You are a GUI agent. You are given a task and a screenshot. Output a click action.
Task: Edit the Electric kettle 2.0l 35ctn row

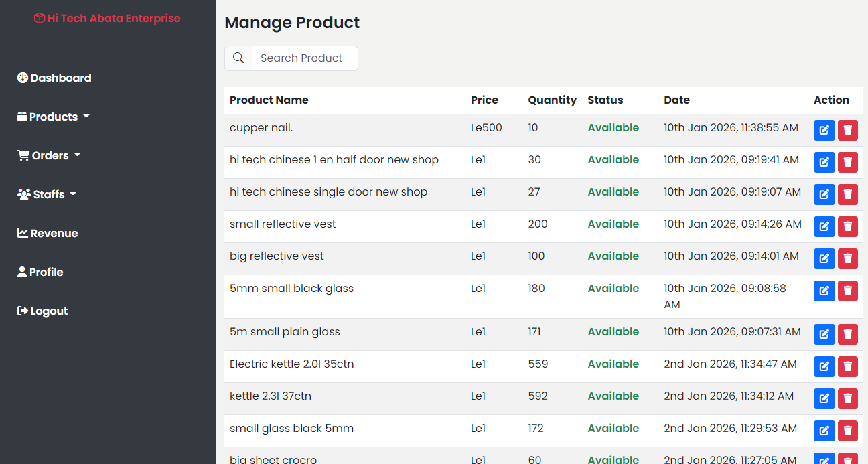(x=824, y=366)
